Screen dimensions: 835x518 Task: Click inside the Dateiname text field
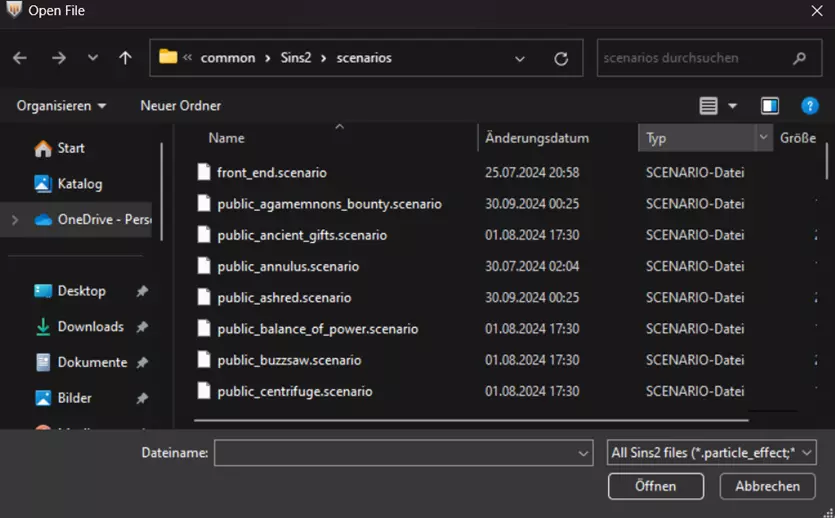tap(395, 453)
